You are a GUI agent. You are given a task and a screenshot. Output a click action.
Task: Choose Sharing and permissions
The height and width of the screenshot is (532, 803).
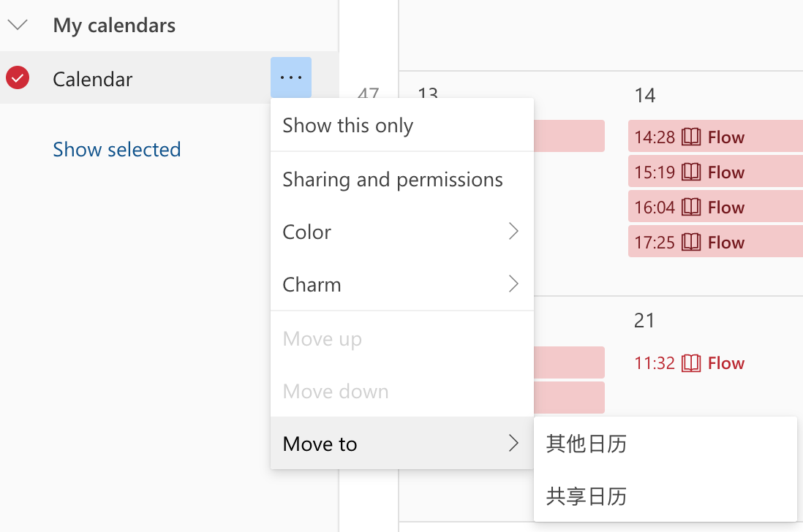[x=393, y=179]
